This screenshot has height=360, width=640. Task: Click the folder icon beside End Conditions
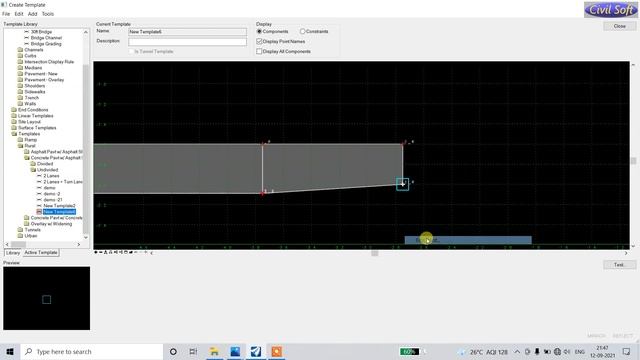point(14,110)
